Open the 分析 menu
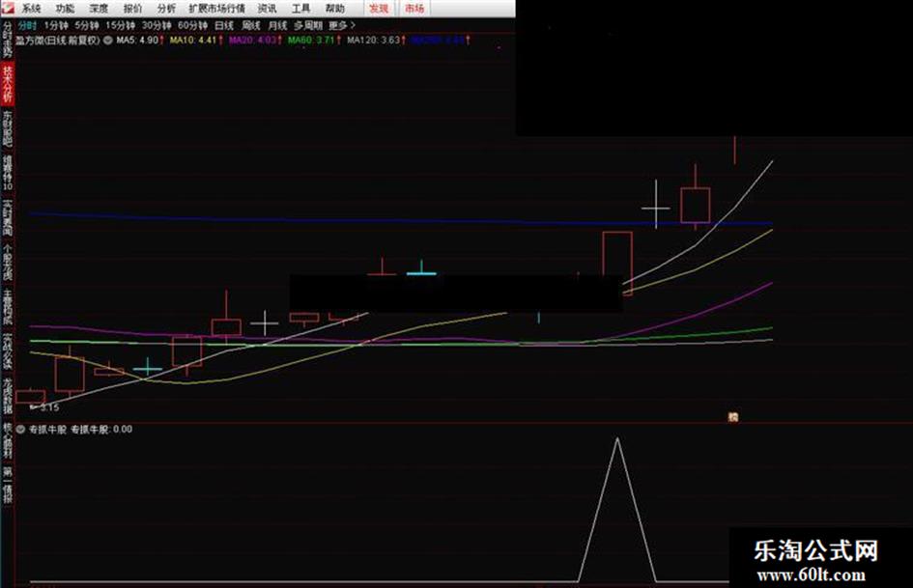Viewport: 913px width, 588px height. 166,8
